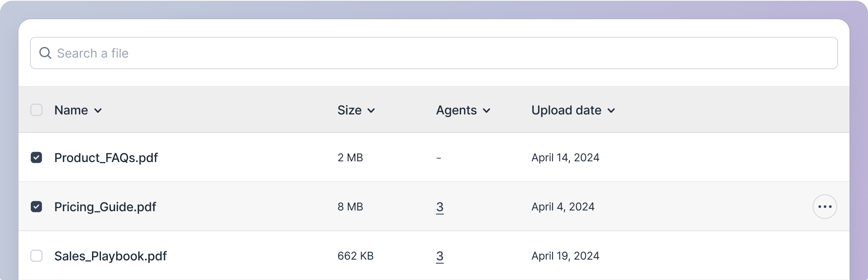Image resolution: width=868 pixels, height=280 pixels.
Task: Toggle the select-all checkbox in header
Action: point(37,110)
